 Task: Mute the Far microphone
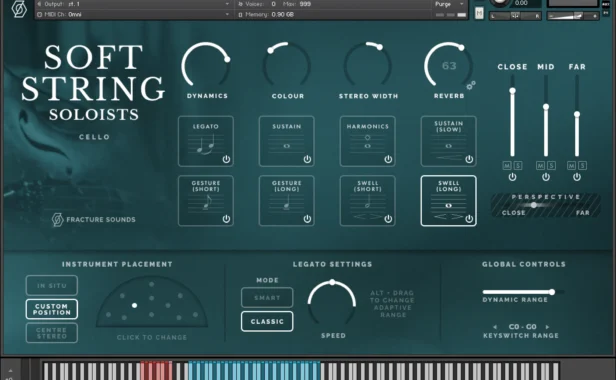tap(572, 166)
